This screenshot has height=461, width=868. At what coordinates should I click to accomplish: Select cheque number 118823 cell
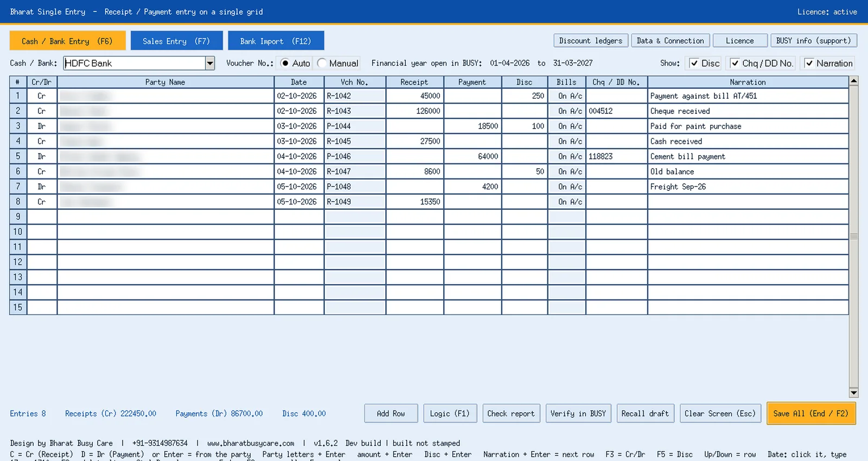coord(617,157)
